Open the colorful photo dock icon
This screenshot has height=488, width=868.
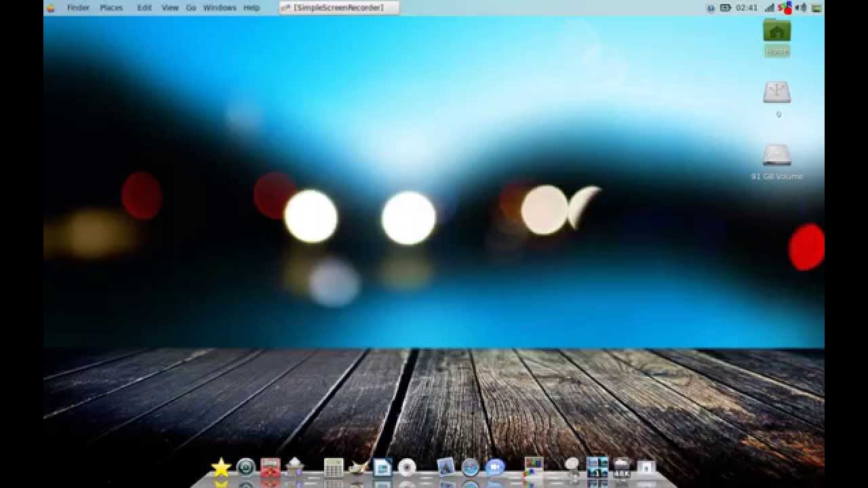[534, 466]
